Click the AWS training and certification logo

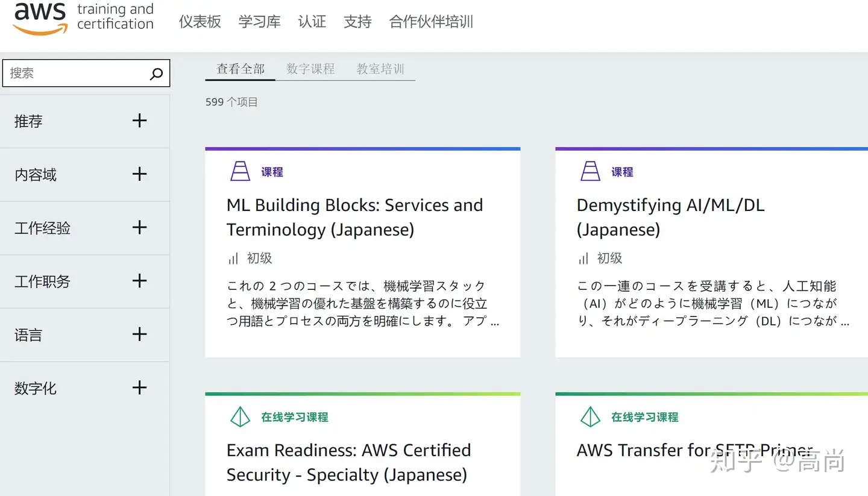coord(83,18)
